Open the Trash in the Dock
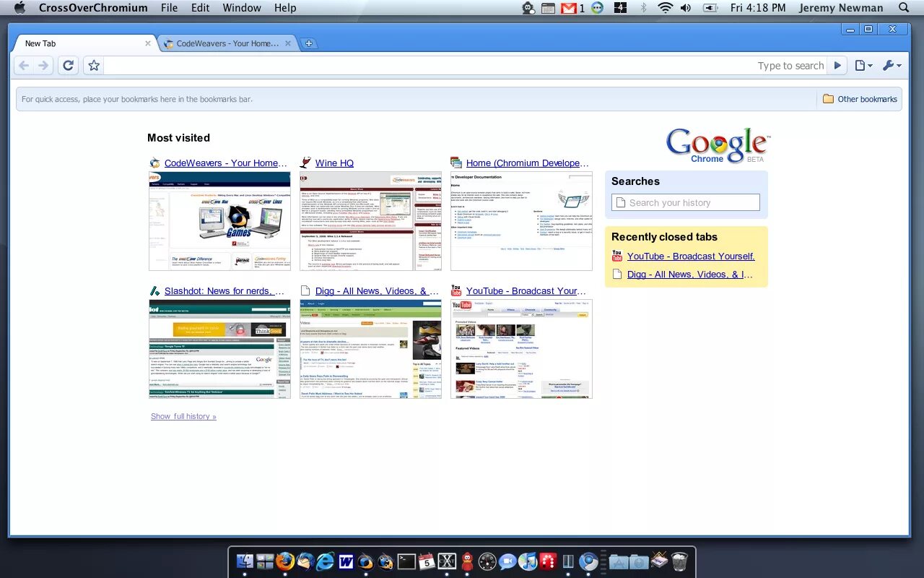Screen dimensions: 924x578 point(679,561)
